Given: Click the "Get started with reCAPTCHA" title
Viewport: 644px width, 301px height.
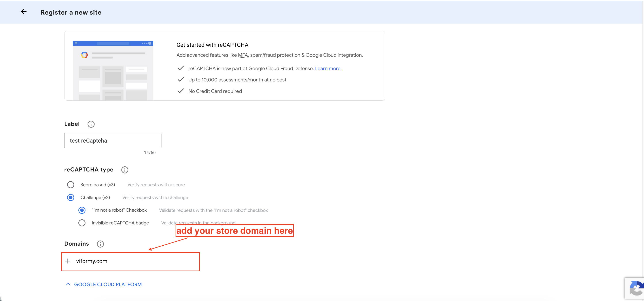Looking at the screenshot, I should pyautogui.click(x=212, y=45).
